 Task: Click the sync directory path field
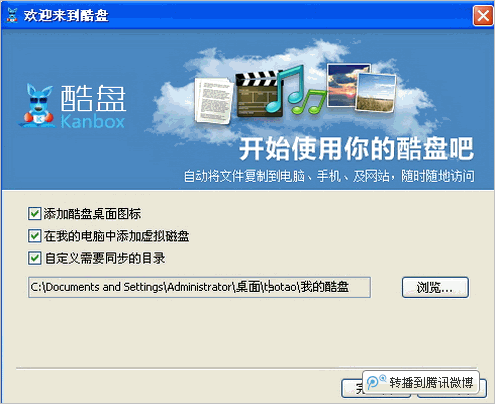[x=199, y=287]
